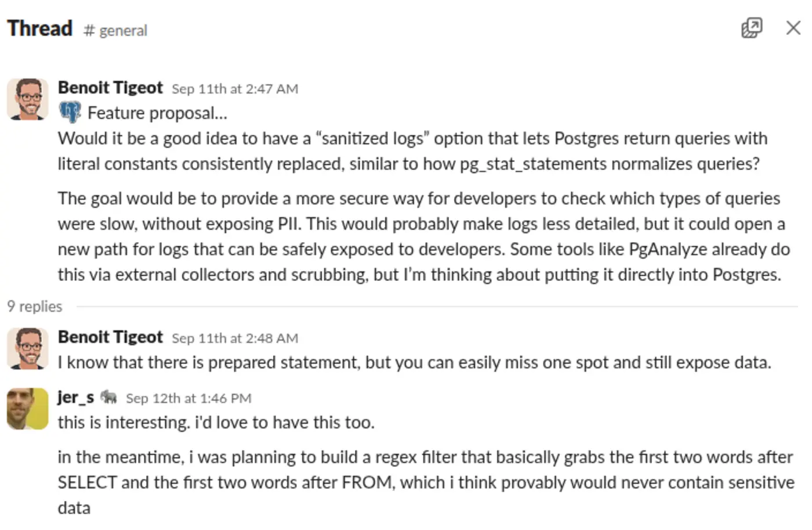Image resolution: width=812 pixels, height=530 pixels.
Task: Click the Sep 12th at 1:46 PM timestamp
Action: [188, 398]
